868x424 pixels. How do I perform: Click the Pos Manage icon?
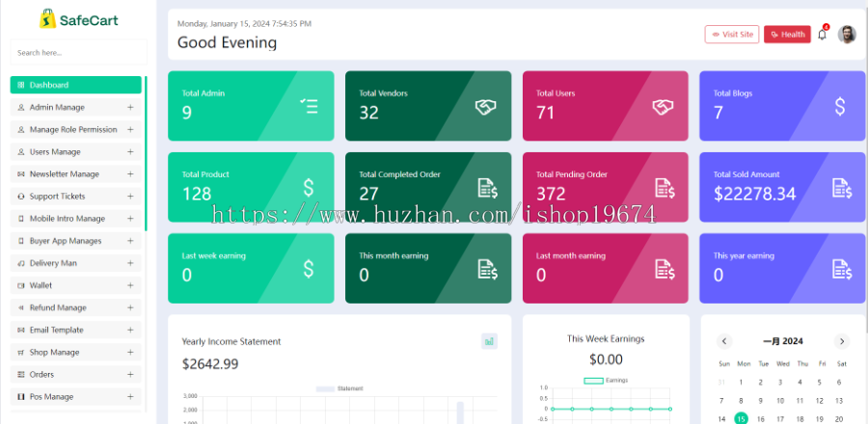[x=21, y=397]
